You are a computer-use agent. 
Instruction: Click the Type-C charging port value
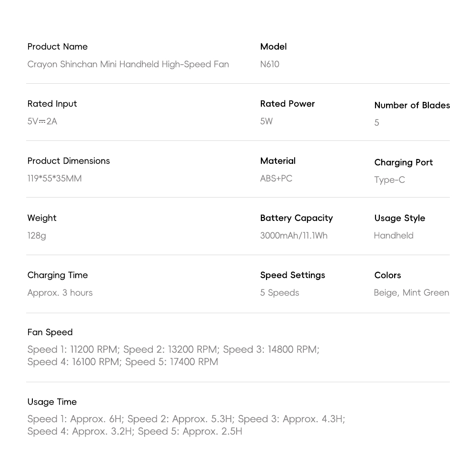point(389,180)
